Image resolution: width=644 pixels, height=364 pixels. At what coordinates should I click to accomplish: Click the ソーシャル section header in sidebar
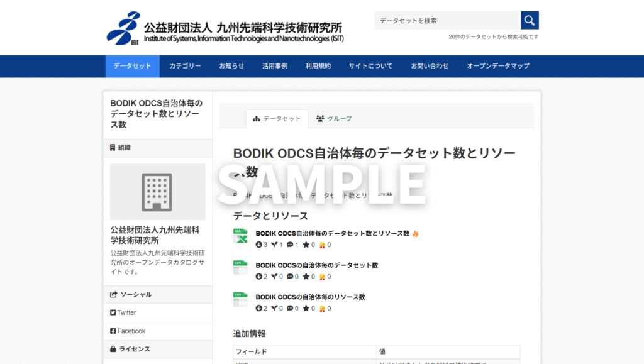[158, 295]
